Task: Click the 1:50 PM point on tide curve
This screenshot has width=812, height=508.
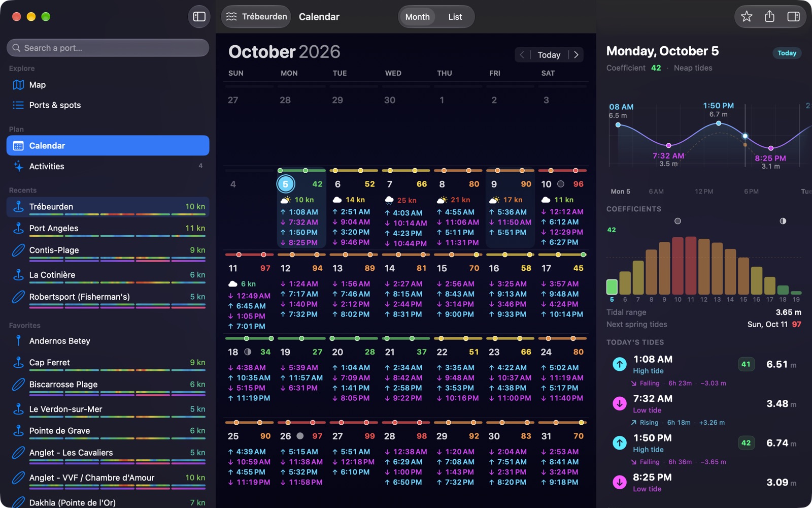Action: (x=719, y=123)
